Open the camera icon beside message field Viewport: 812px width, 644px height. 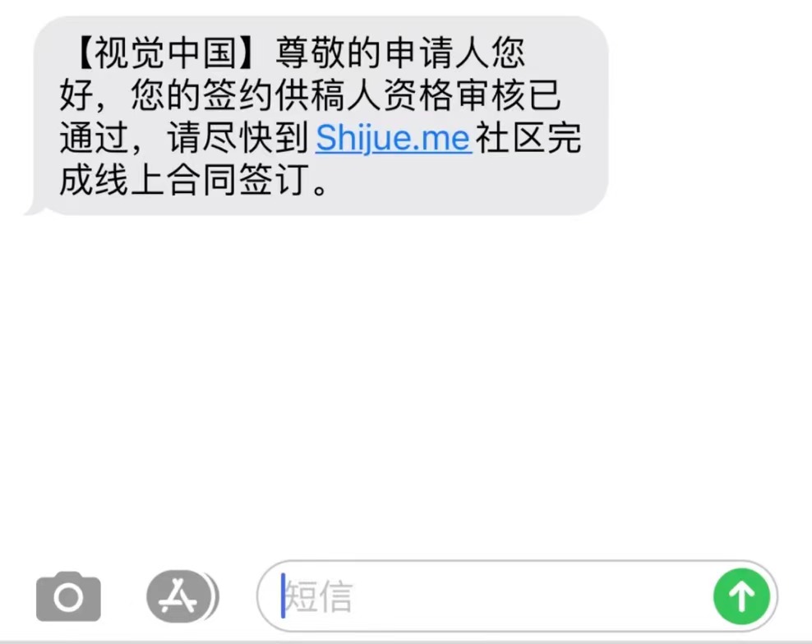pos(68,597)
